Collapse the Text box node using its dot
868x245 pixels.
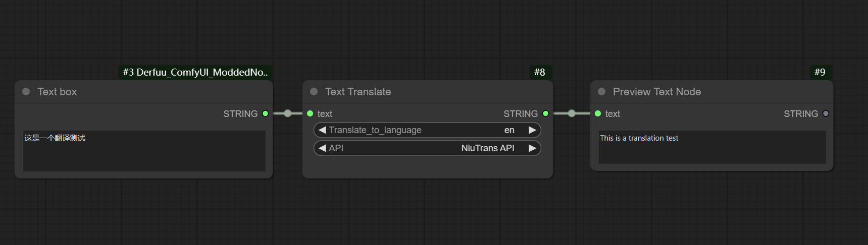(x=26, y=92)
